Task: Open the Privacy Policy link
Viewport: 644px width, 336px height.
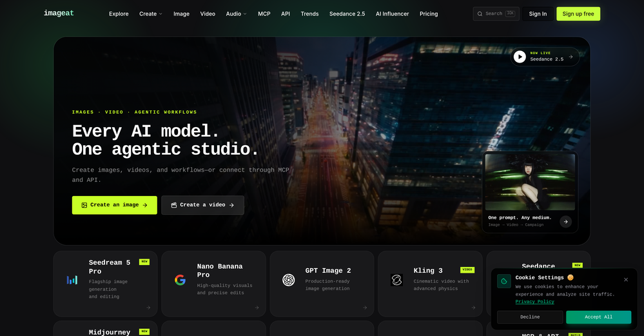Action: pos(535,301)
